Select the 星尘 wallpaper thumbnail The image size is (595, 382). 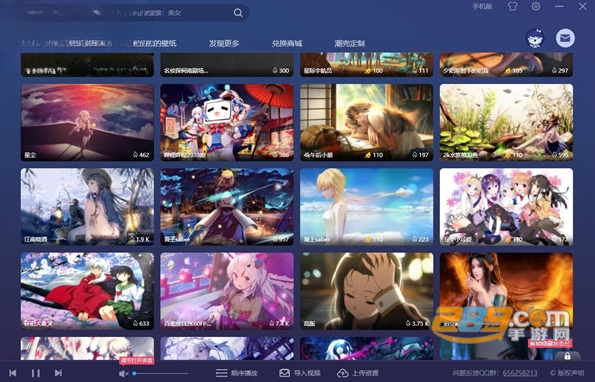coord(87,122)
